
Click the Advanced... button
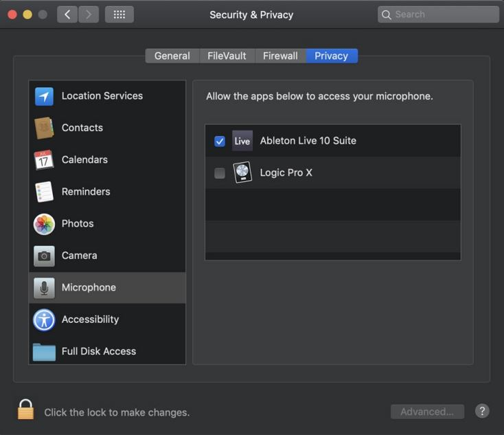click(x=427, y=412)
